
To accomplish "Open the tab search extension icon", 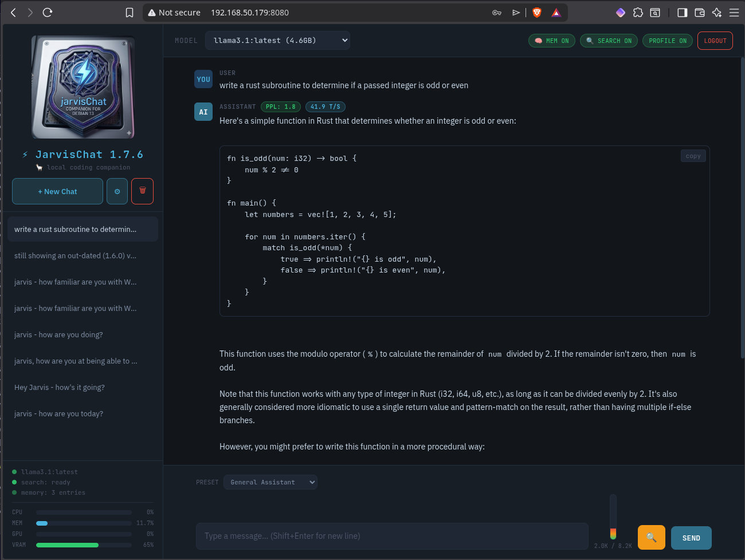I will pos(655,13).
